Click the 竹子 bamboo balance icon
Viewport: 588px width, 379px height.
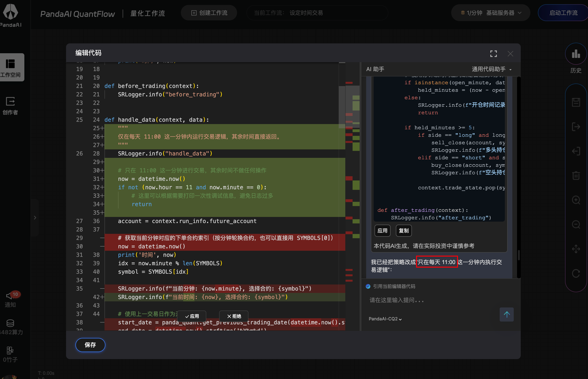10,350
